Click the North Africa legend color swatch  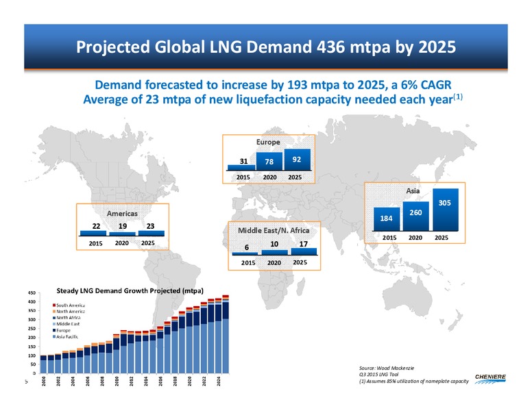[x=54, y=318]
